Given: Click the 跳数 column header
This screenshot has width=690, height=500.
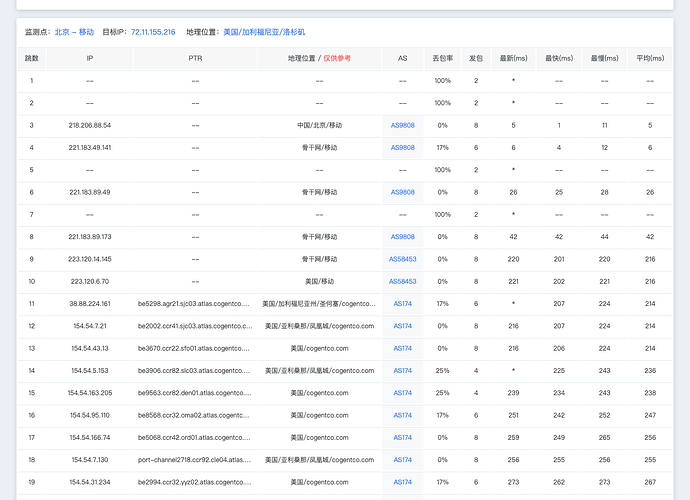Looking at the screenshot, I should click(32, 58).
